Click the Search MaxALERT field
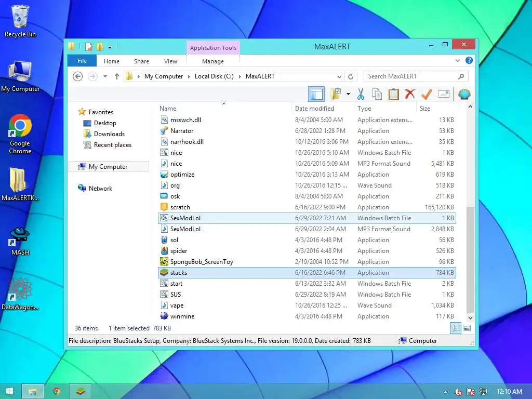Viewport: 532px width, 399px height. (x=416, y=76)
